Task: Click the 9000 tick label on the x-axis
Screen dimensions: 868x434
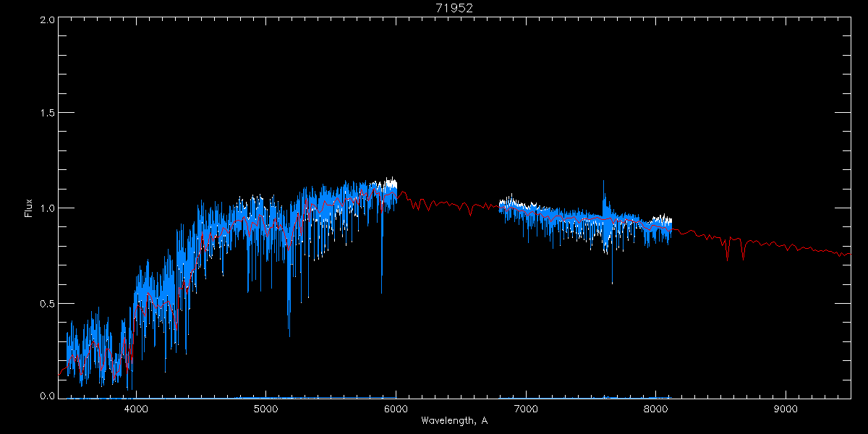Action: click(x=786, y=409)
